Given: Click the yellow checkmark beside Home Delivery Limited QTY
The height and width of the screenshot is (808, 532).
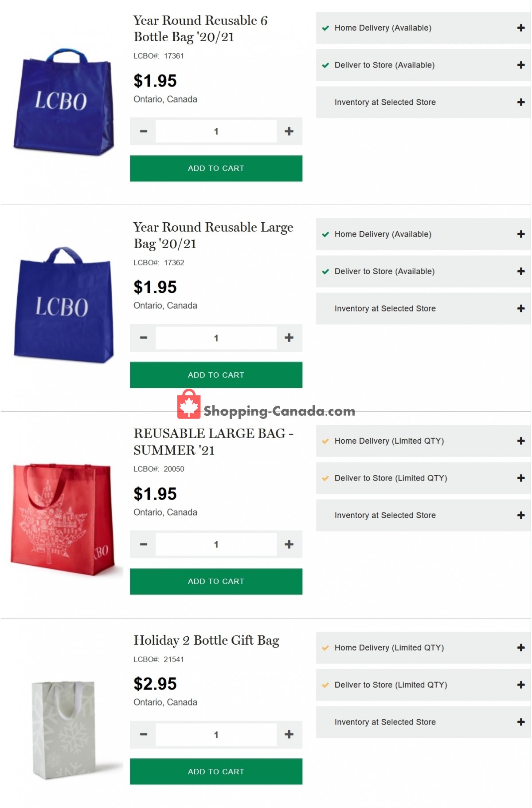Looking at the screenshot, I should 325,441.
